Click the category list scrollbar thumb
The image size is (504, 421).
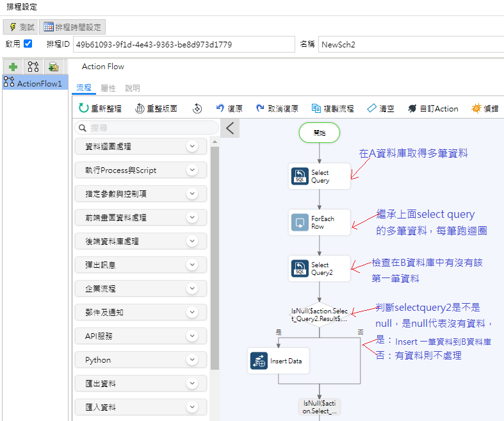pos(215,258)
